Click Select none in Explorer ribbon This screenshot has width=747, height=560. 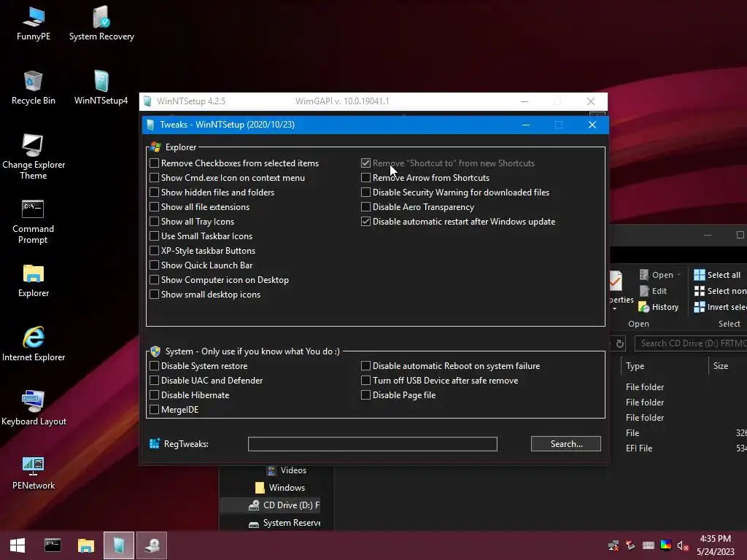[720, 291]
